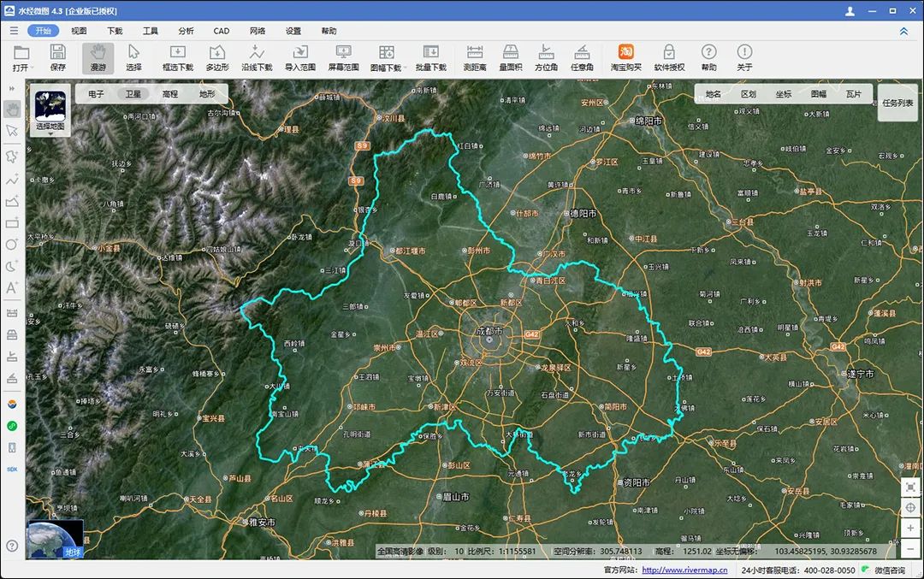Open 软件授权 license lock icon
The height and width of the screenshot is (579, 924).
tap(669, 58)
